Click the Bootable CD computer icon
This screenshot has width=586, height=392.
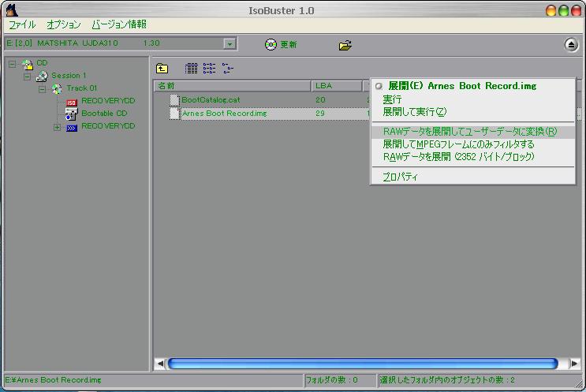(x=71, y=114)
